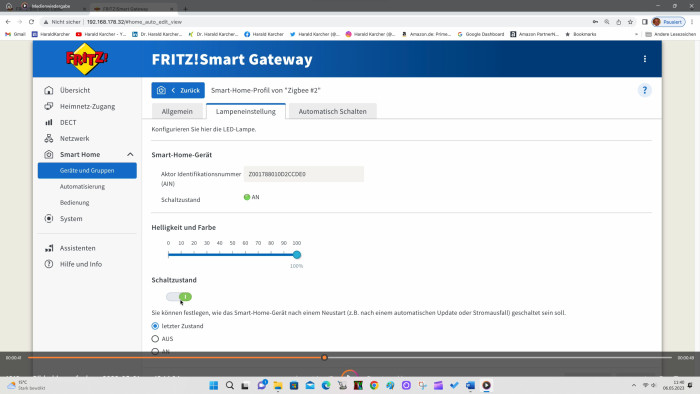Open Geräte und Gruppen submenu item
Screen dimensions: 700x394
tap(87, 170)
